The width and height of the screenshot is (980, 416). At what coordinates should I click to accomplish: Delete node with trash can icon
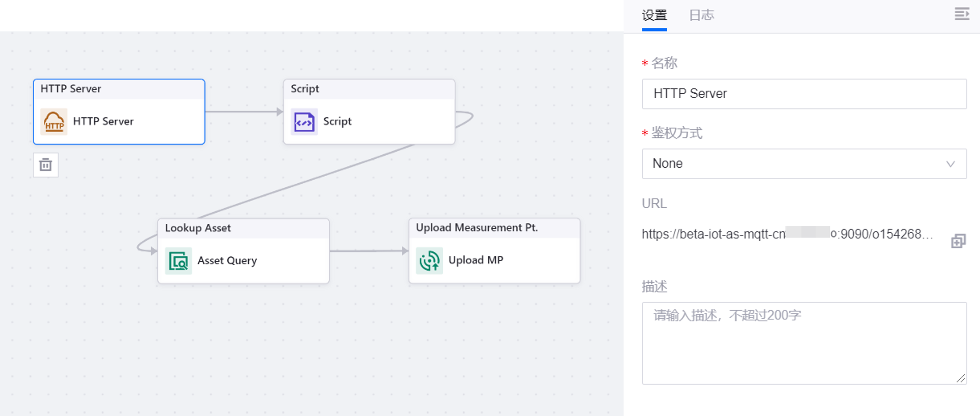pos(46,165)
